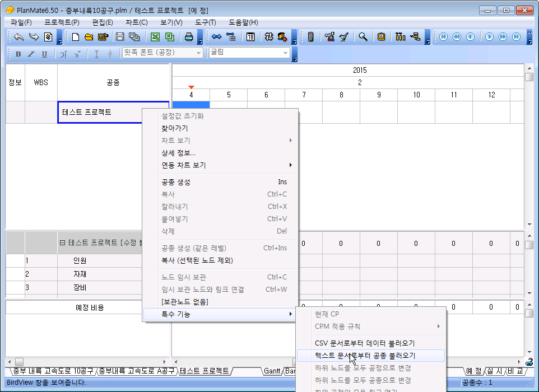Click the magnifying glass search icon
Image resolution: width=539 pixels, height=392 pixels.
[363, 37]
